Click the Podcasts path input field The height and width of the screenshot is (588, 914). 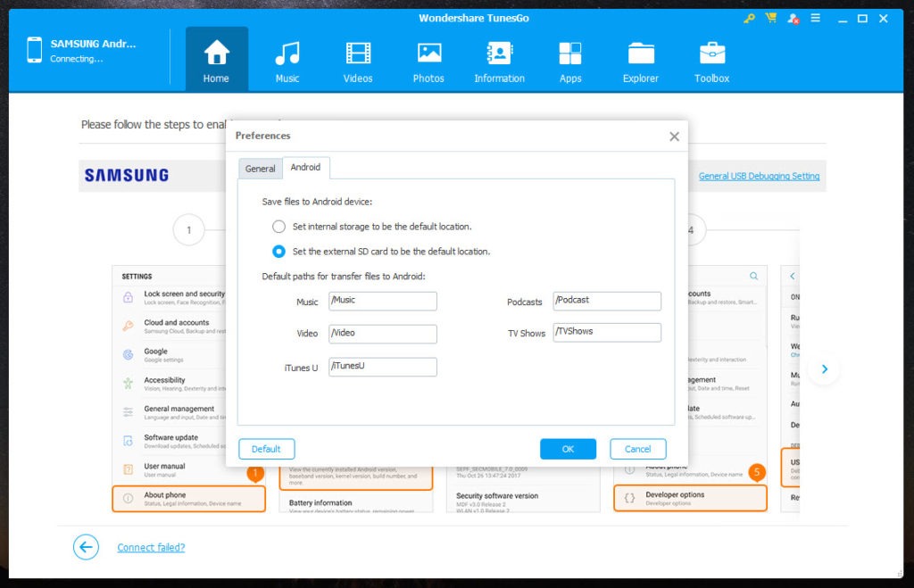[607, 301]
